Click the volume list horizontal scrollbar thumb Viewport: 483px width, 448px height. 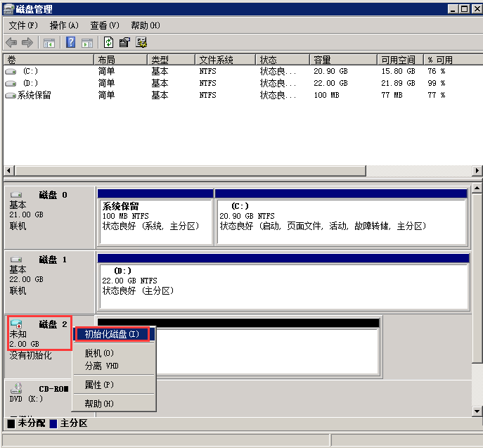point(191,170)
